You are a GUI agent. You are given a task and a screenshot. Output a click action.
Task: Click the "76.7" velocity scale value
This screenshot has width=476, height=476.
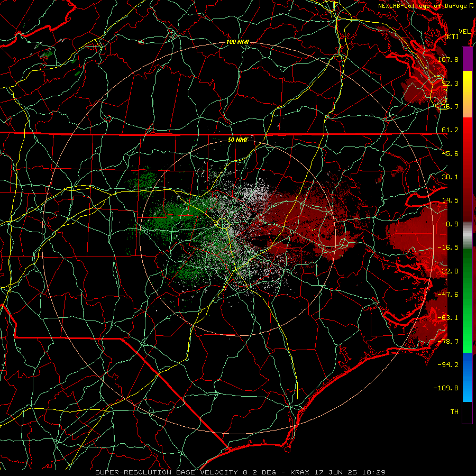click(450, 106)
